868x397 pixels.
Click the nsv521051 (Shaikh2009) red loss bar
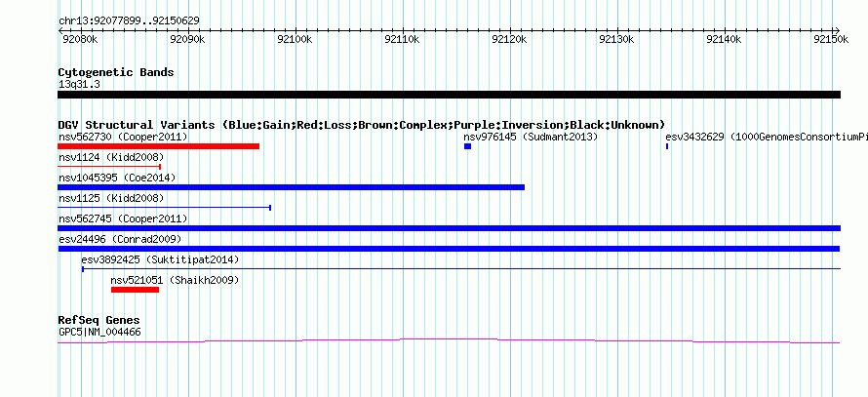coord(135,290)
